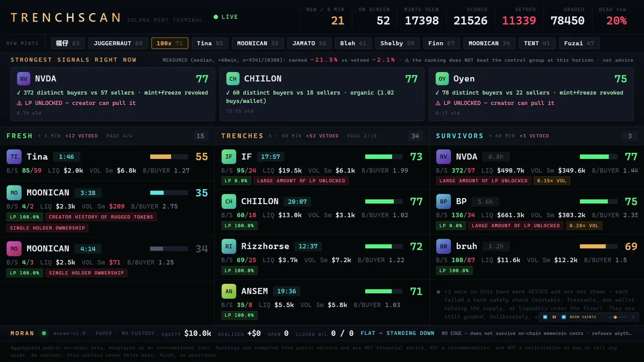Click the Trenches count badge 34
Screen dimensions: 644x362
pos(415,136)
